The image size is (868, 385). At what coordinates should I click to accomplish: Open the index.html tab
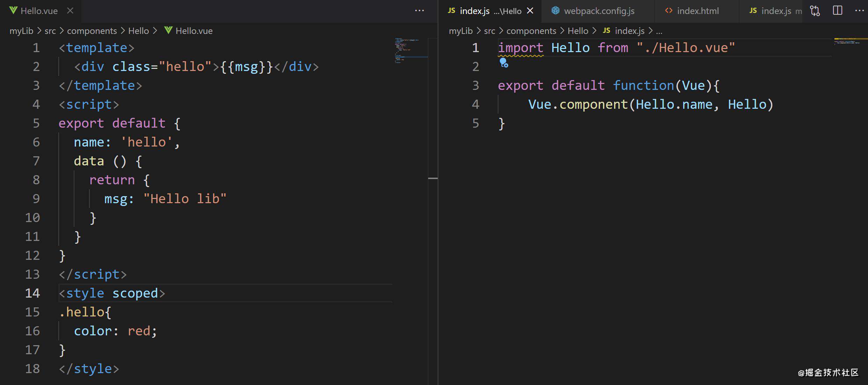(x=698, y=11)
